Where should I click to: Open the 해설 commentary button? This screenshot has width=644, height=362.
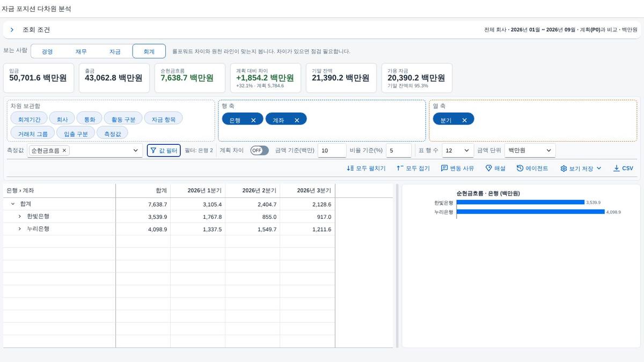pyautogui.click(x=495, y=168)
